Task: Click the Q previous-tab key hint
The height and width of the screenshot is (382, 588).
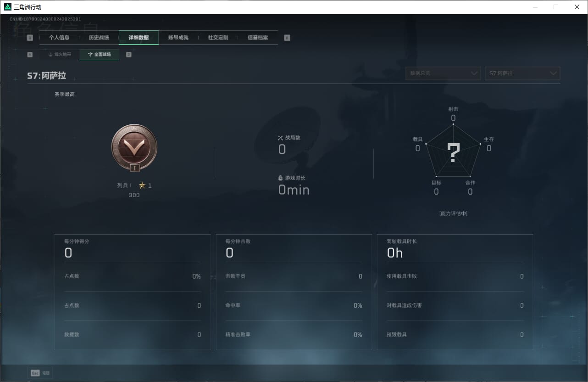Action: [30, 38]
